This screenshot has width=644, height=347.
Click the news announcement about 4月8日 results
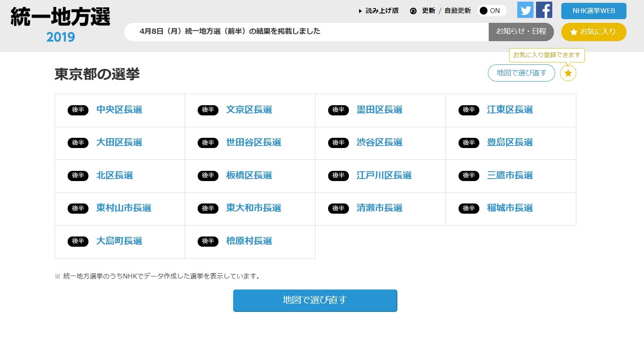230,31
